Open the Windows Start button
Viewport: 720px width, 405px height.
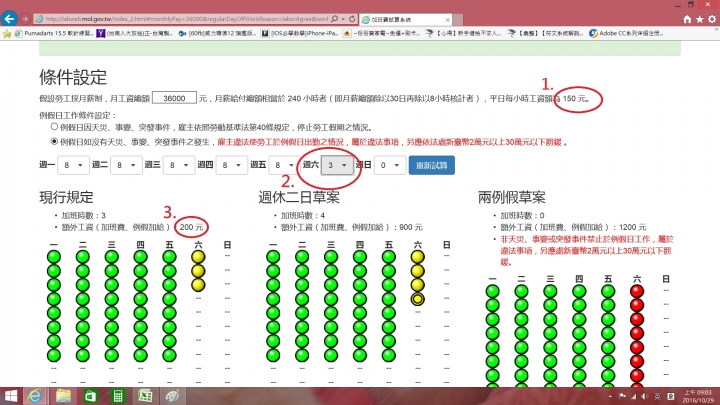11,396
